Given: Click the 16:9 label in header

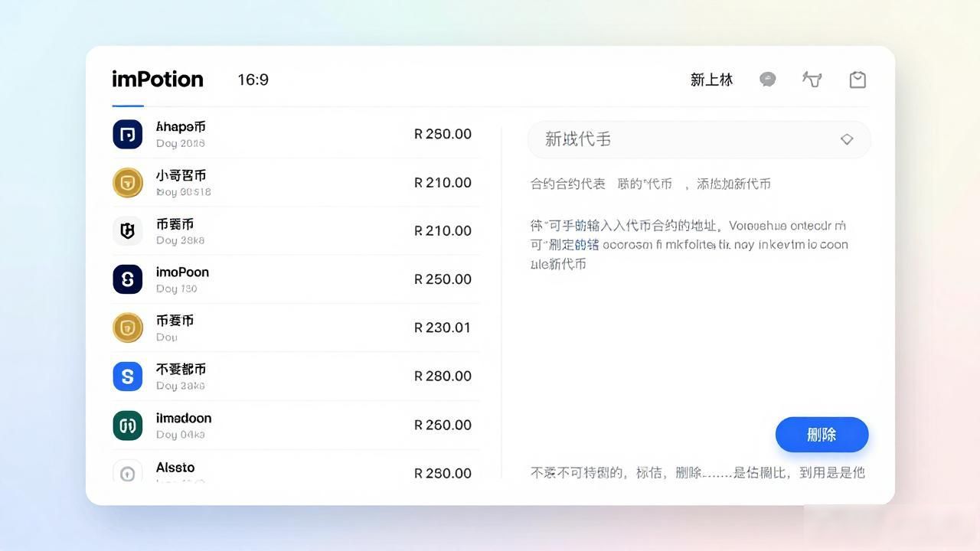Looking at the screenshot, I should pos(253,80).
